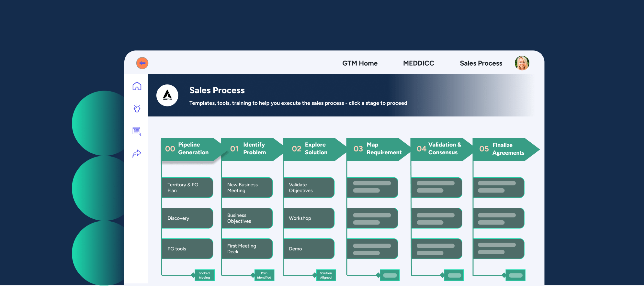Open the home icon in sidebar

point(137,86)
